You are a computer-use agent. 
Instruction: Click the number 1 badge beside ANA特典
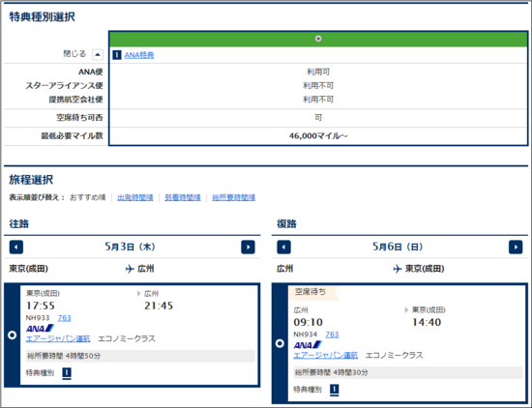(x=117, y=55)
